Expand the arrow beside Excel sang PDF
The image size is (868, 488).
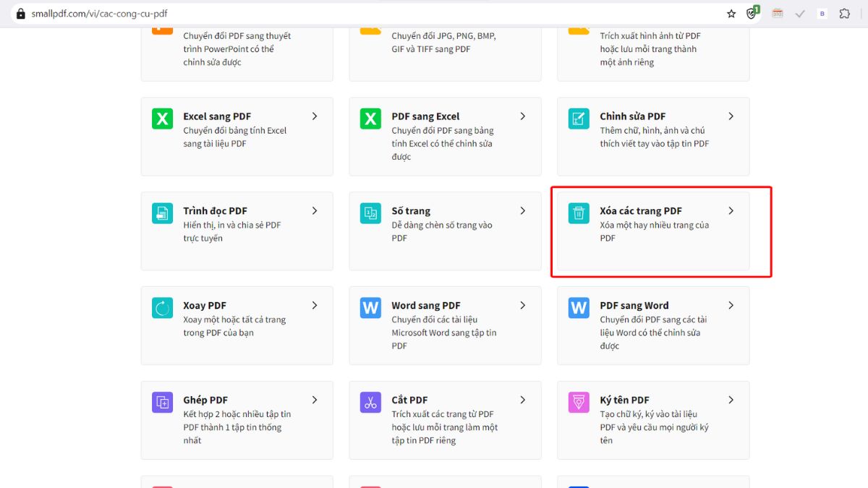pos(315,116)
